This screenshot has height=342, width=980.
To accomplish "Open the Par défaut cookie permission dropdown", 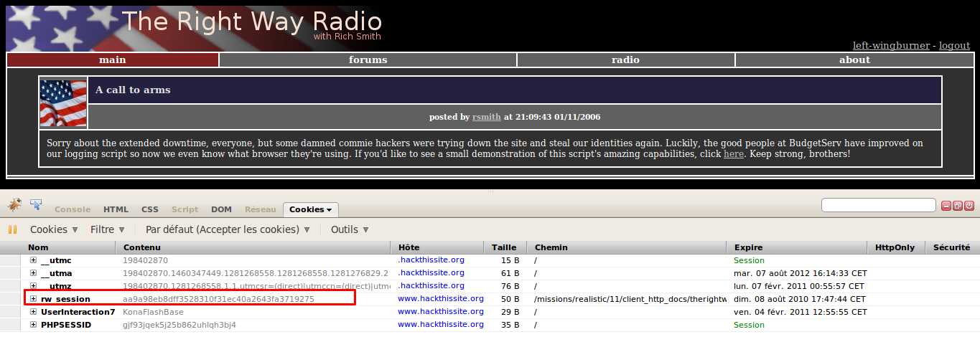I will [228, 230].
